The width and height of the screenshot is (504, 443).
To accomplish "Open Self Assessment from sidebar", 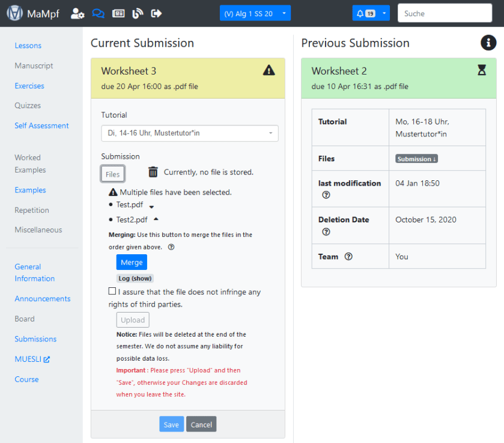I will [x=41, y=126].
